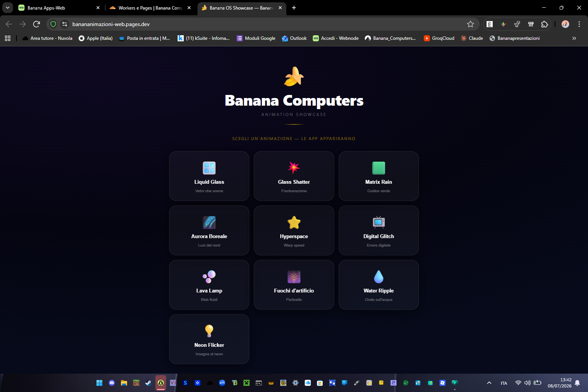Bookmark this page with the star
Screen dimensions: 588x392
[470, 24]
